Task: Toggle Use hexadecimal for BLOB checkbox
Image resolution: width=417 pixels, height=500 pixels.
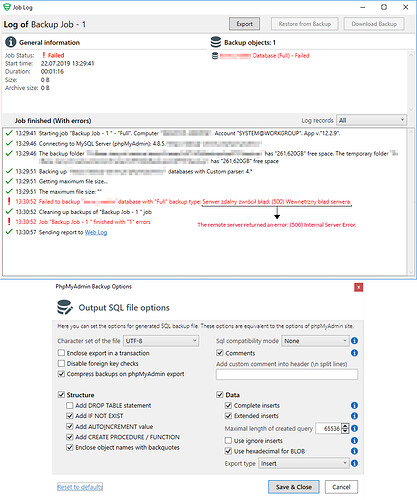Action: click(x=228, y=451)
